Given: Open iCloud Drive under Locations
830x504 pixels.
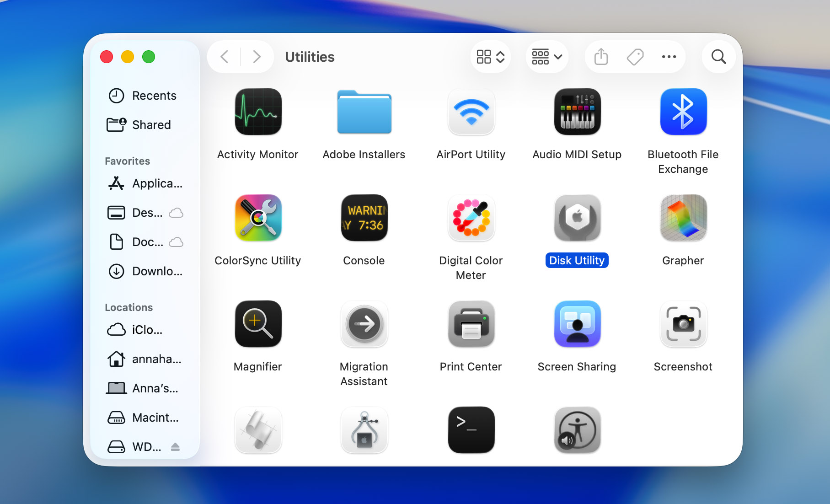Looking at the screenshot, I should point(145,330).
